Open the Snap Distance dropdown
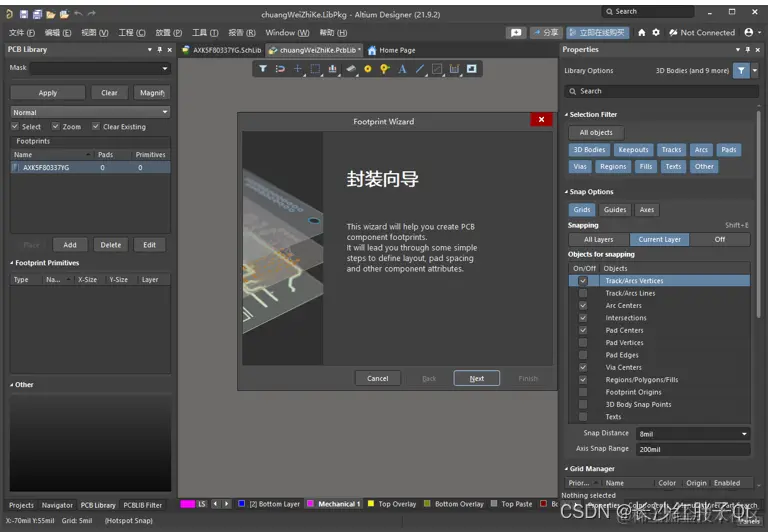 pos(744,434)
